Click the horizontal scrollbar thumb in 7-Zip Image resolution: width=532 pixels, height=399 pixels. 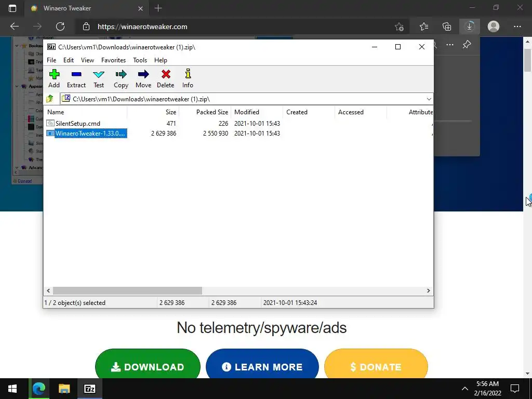click(x=128, y=291)
